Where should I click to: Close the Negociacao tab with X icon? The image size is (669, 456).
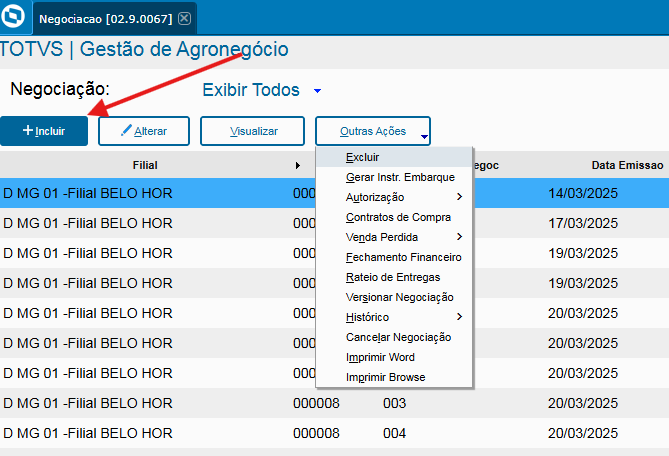(184, 18)
